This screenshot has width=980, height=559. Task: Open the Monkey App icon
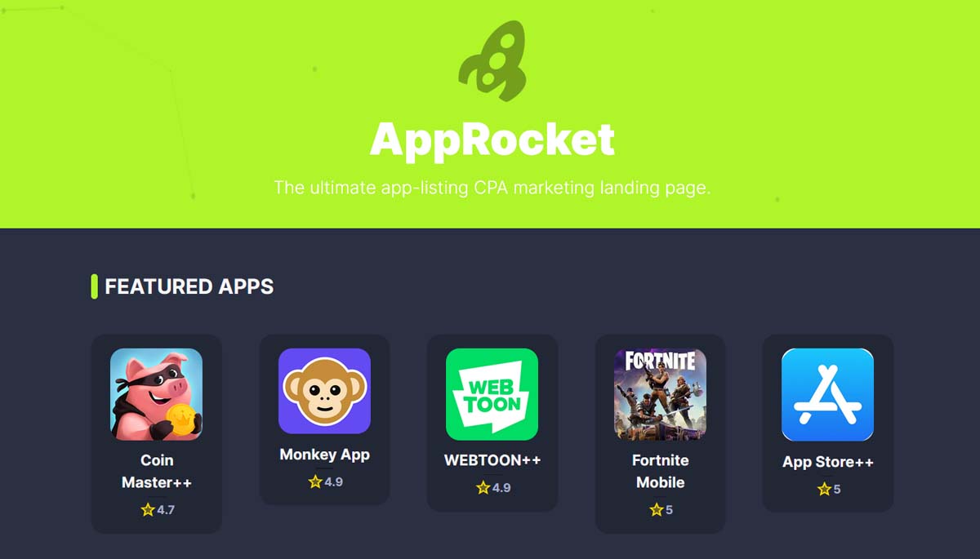coord(324,391)
